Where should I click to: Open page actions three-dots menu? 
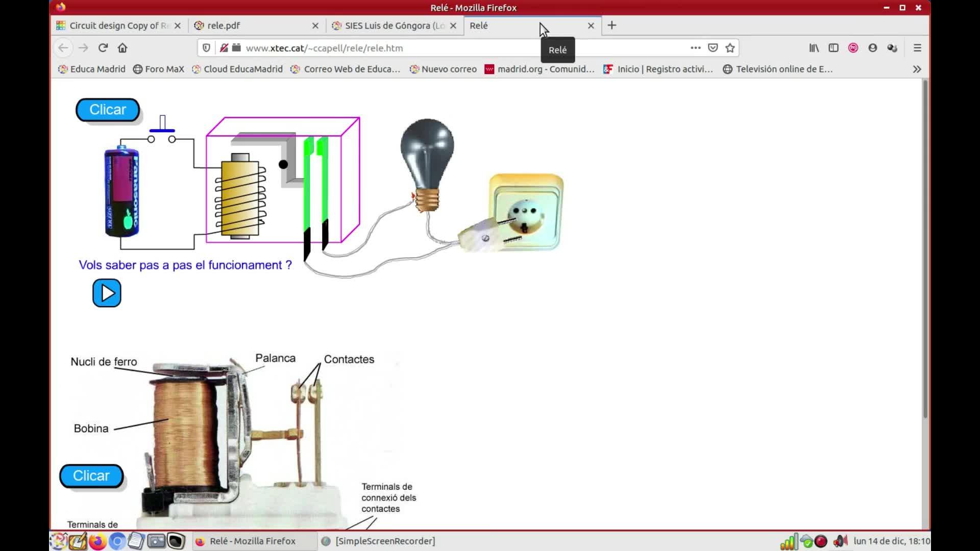[695, 48]
